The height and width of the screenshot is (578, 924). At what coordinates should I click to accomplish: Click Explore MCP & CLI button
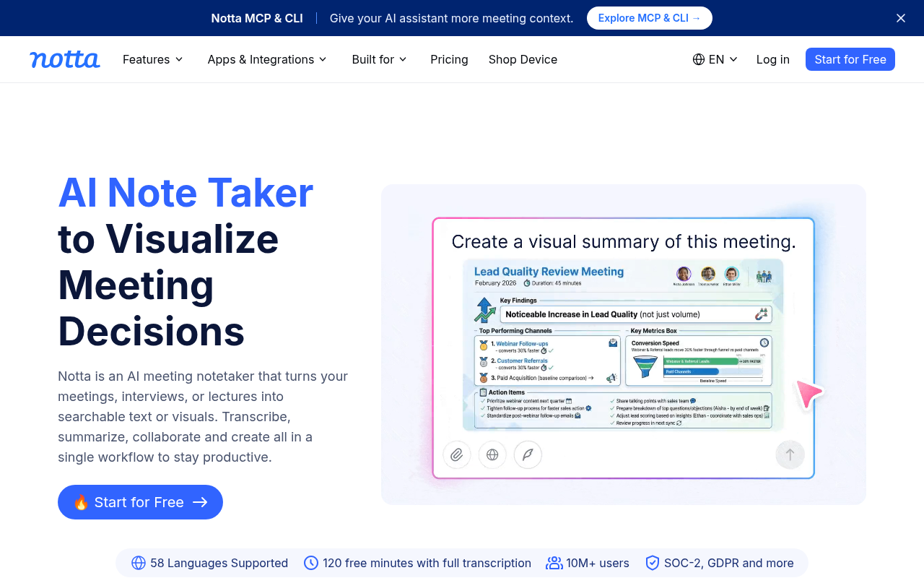[650, 18]
